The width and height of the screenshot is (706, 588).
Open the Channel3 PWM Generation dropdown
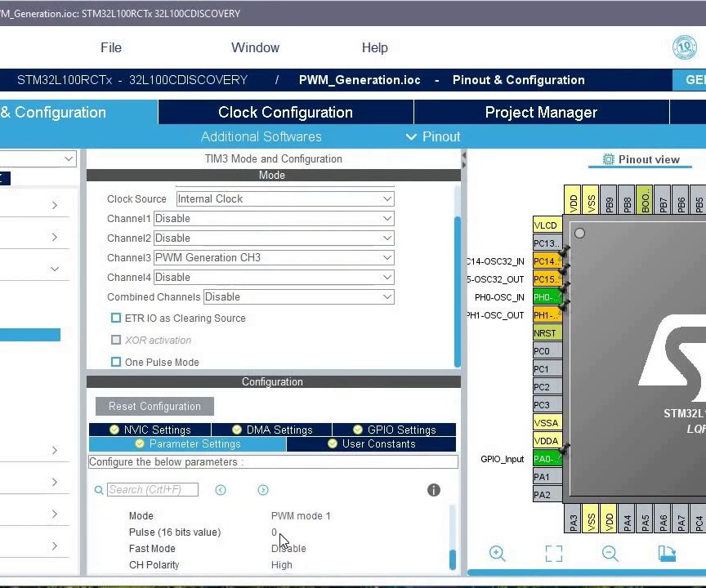click(x=275, y=258)
